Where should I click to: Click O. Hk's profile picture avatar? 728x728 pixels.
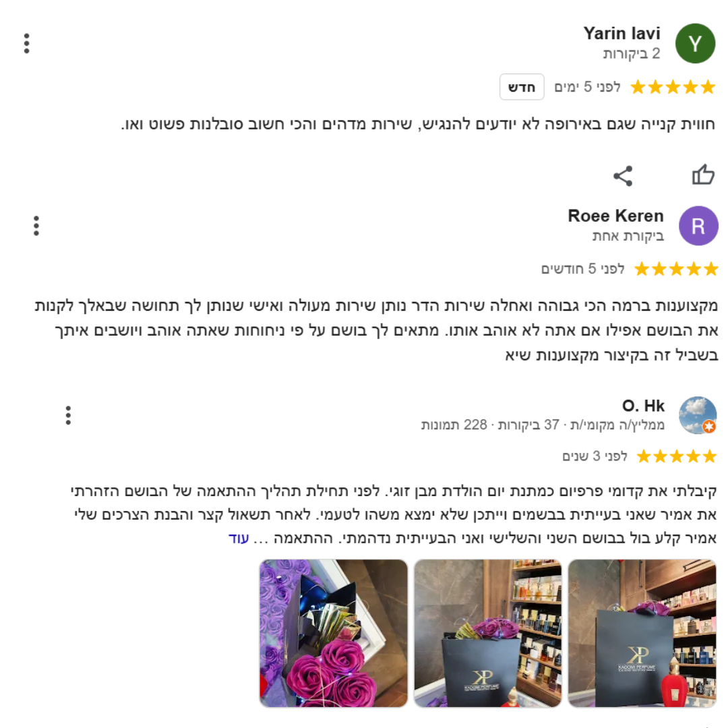(x=698, y=415)
